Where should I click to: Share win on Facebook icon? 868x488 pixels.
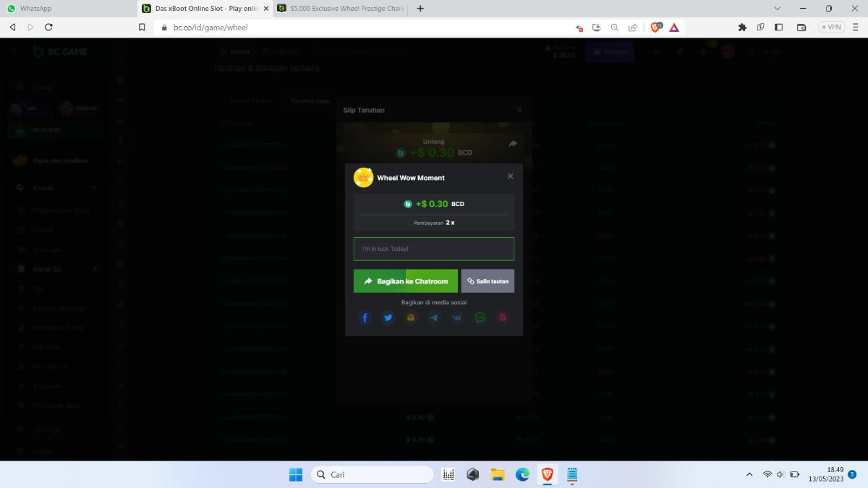point(365,317)
